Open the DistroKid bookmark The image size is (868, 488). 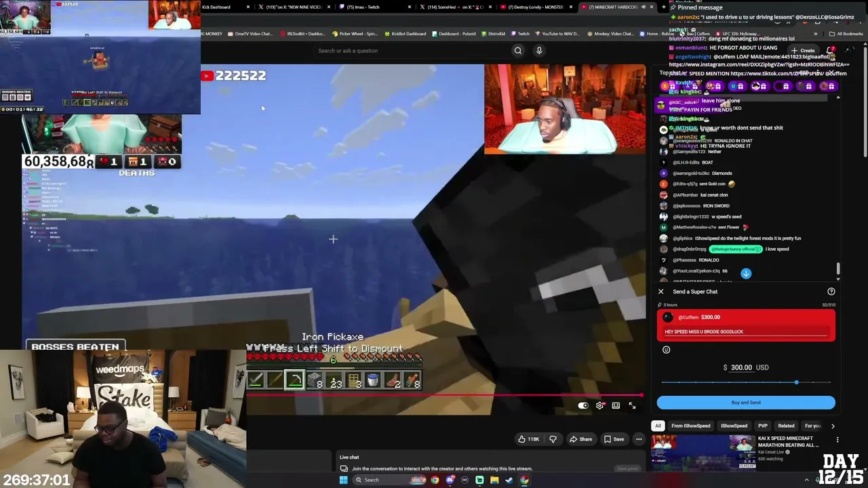(x=493, y=33)
